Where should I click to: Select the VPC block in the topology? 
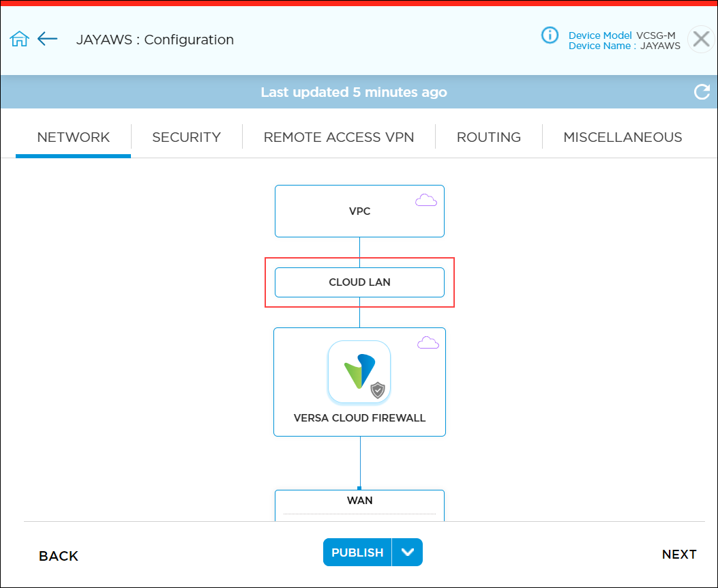pos(359,211)
